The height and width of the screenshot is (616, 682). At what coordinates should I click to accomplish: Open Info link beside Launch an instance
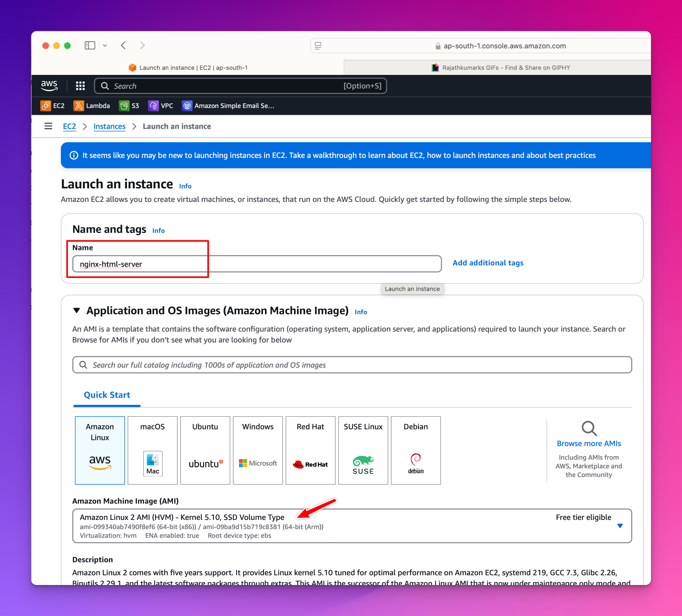click(185, 186)
